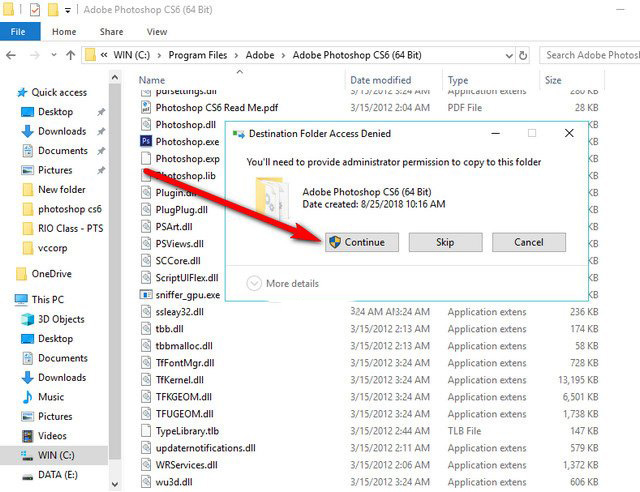
Task: Click Program Files in address breadcrumb
Action: point(198,55)
